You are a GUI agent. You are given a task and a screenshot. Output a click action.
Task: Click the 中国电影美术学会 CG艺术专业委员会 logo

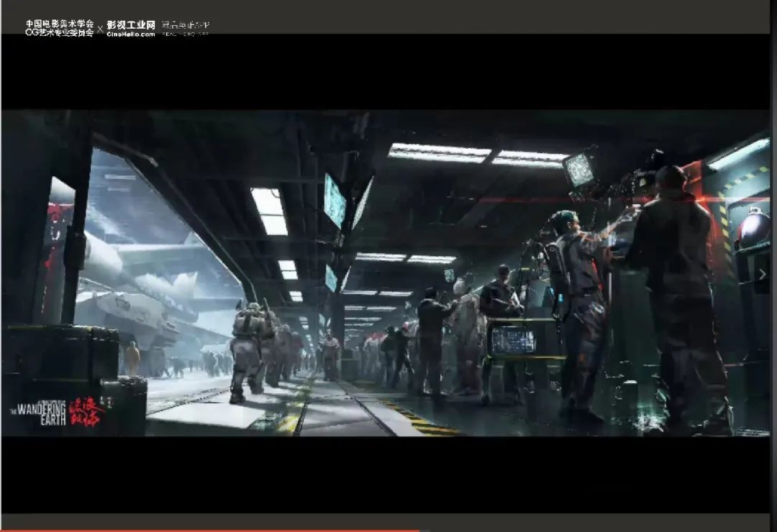(x=60, y=28)
